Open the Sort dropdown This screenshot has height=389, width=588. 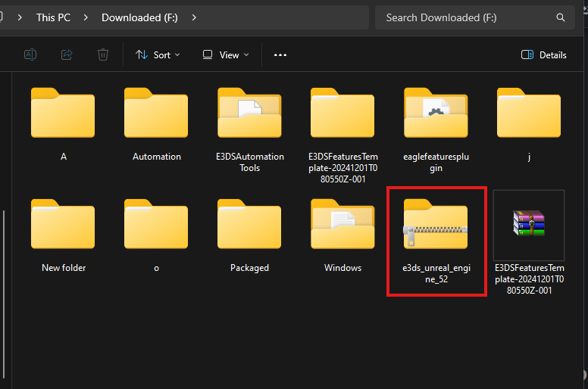pyautogui.click(x=158, y=54)
